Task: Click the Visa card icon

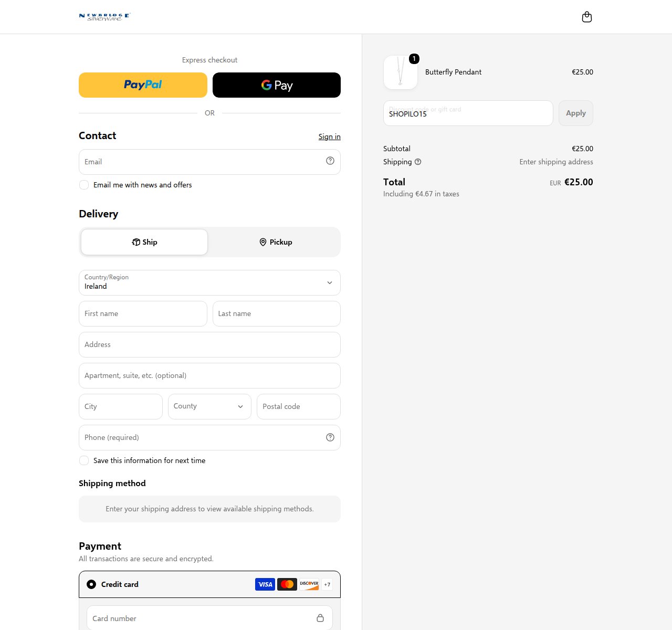Action: coord(265,584)
